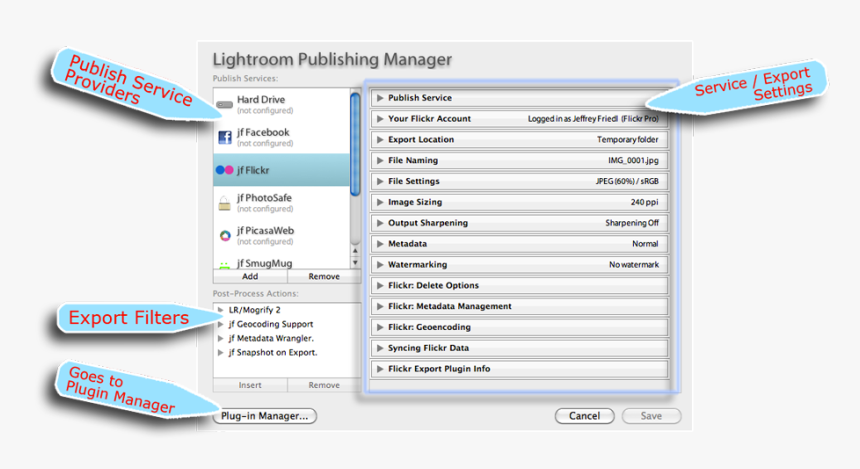860x469 pixels.
Task: Expand the Metadata section
Action: point(380,244)
